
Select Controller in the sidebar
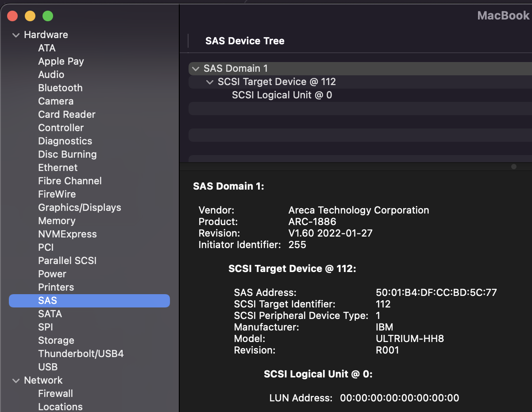61,128
